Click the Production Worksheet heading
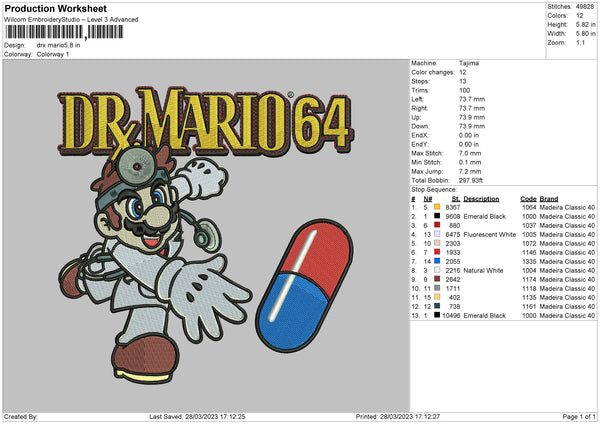Viewport: 600px width, 424px height. click(55, 8)
